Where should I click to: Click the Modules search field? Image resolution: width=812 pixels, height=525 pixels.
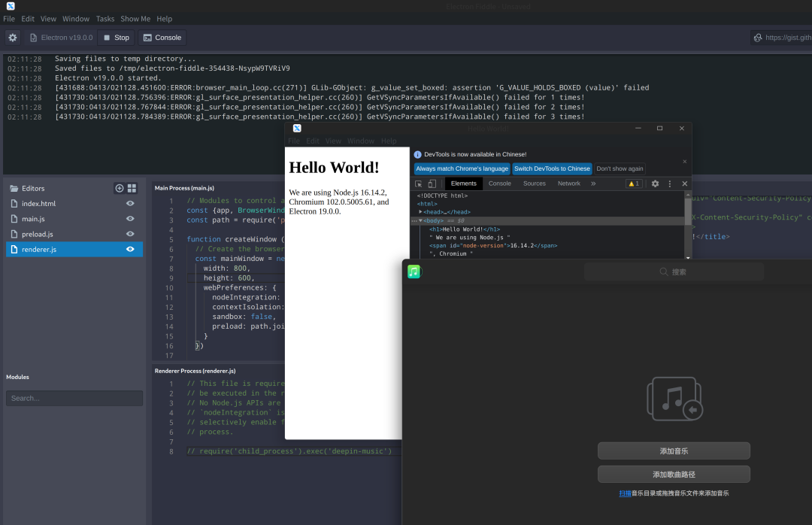click(74, 398)
